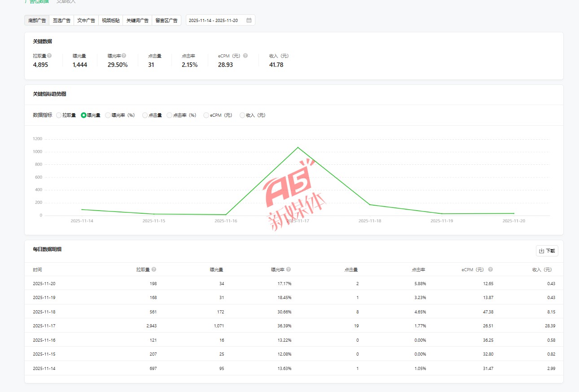Screen dimensions: 579x392
Task: Switch to the 视频后贴 tab
Action: pos(110,20)
